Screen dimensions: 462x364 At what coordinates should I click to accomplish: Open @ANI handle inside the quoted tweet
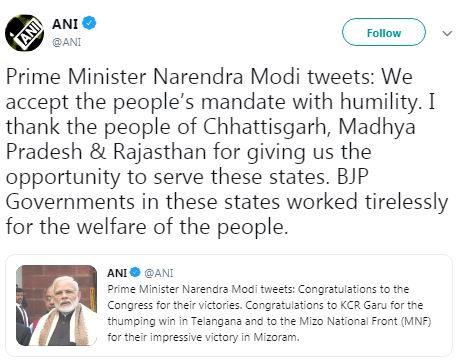tap(159, 273)
